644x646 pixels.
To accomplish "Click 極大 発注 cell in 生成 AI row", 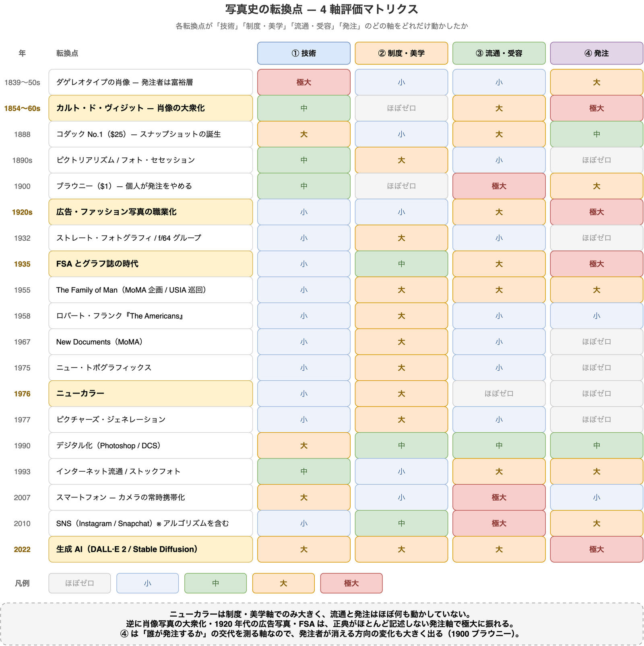I will (x=597, y=549).
